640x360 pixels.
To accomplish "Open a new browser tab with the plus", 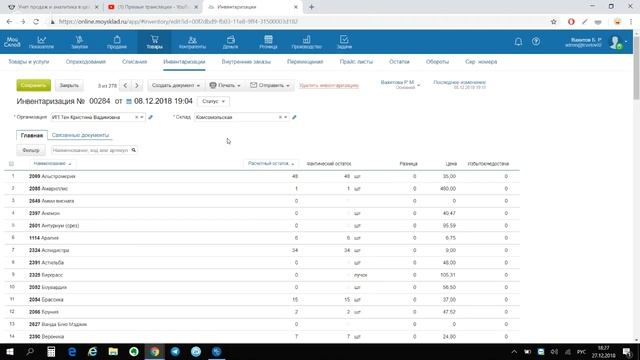I will 311,7.
